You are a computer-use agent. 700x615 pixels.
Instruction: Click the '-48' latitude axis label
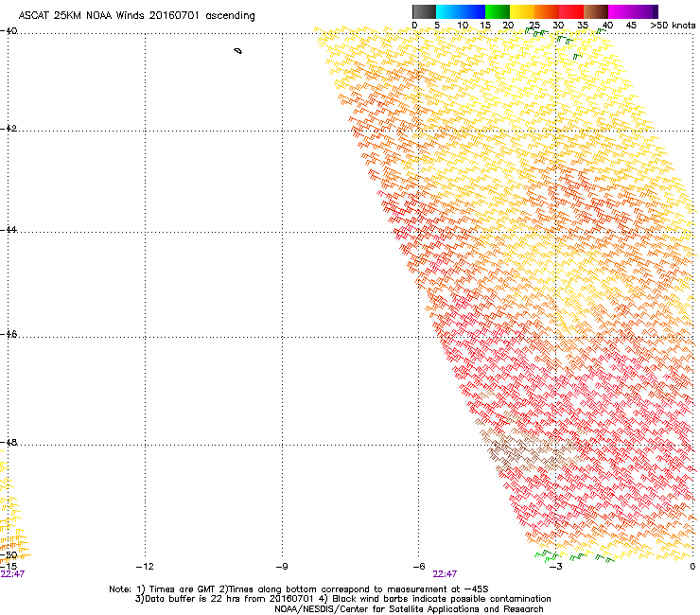[x=9, y=442]
